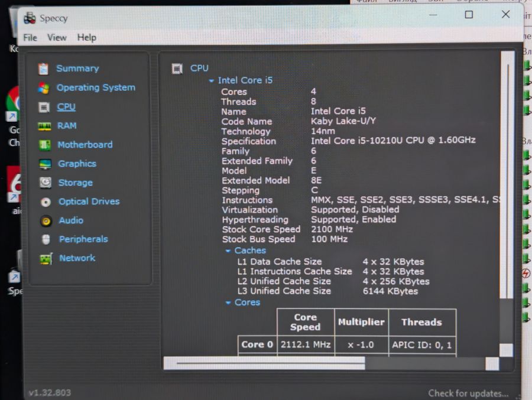Click the Optical Drives disc icon
Image resolution: width=532 pixels, height=400 pixels.
point(46,202)
